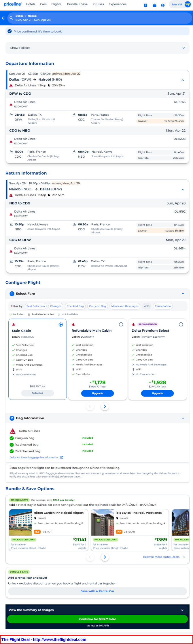Click the Priceline logo
The image size is (193, 644).
click(x=13, y=4)
